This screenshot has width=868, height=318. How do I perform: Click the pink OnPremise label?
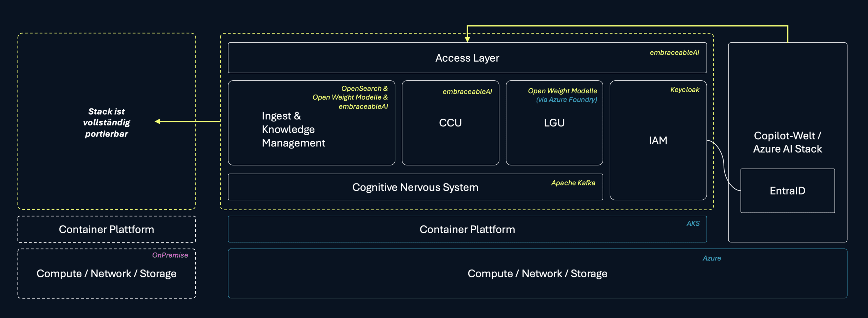(170, 255)
